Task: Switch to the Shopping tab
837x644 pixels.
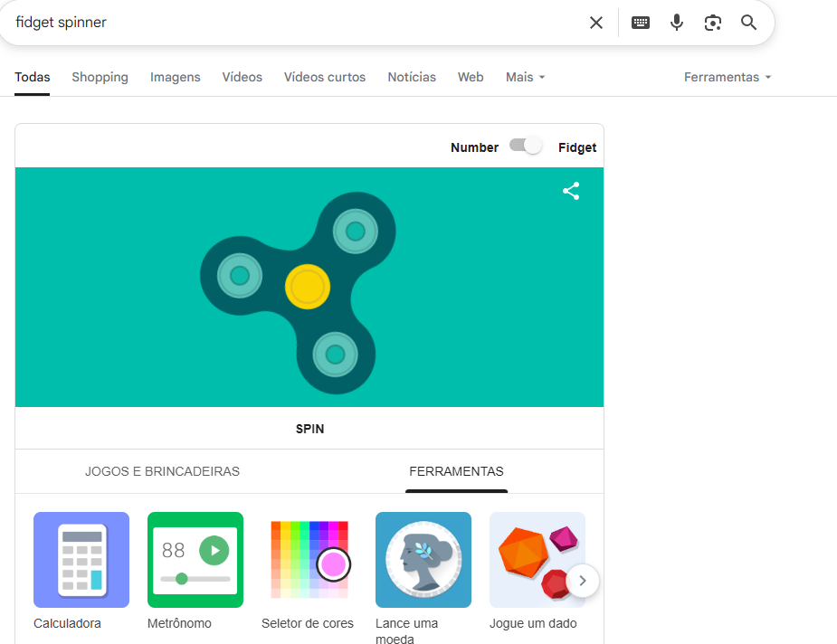Action: tap(100, 78)
